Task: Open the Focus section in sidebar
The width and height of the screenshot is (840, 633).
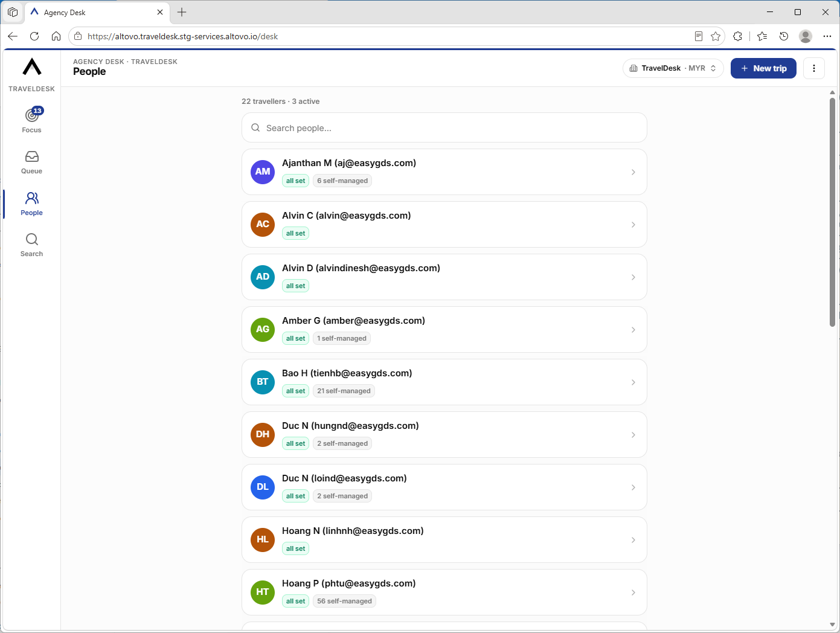Action: pos(32,120)
